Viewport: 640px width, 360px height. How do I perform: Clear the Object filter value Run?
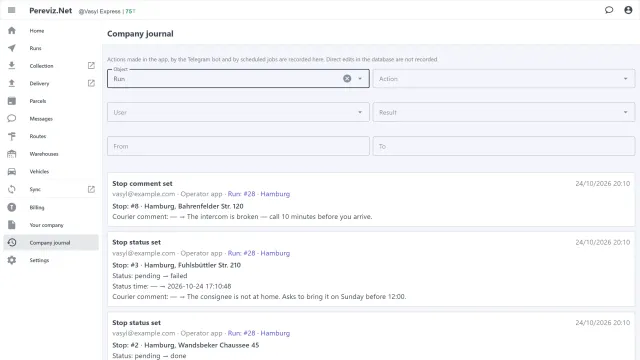click(347, 78)
